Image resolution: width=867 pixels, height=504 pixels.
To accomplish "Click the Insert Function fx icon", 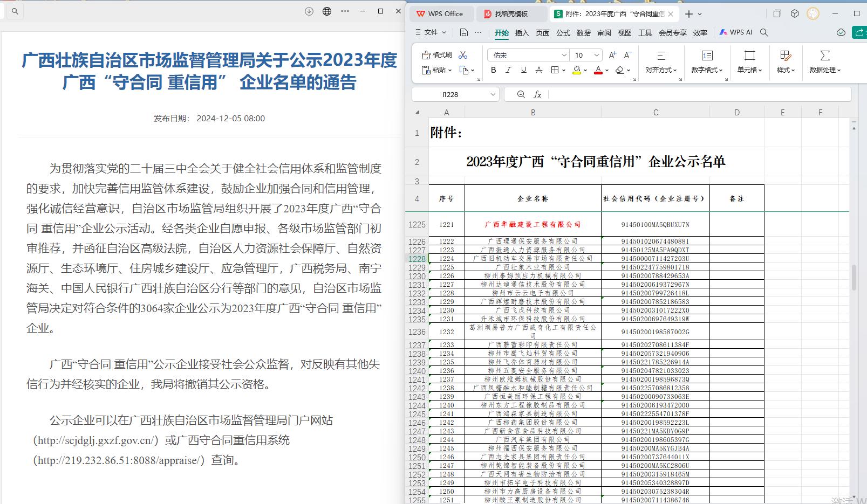I will pos(537,94).
